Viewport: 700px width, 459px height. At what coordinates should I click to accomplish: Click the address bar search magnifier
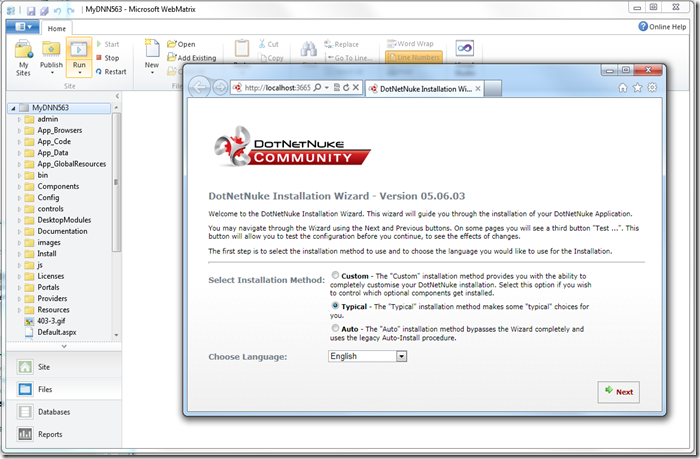pos(317,88)
